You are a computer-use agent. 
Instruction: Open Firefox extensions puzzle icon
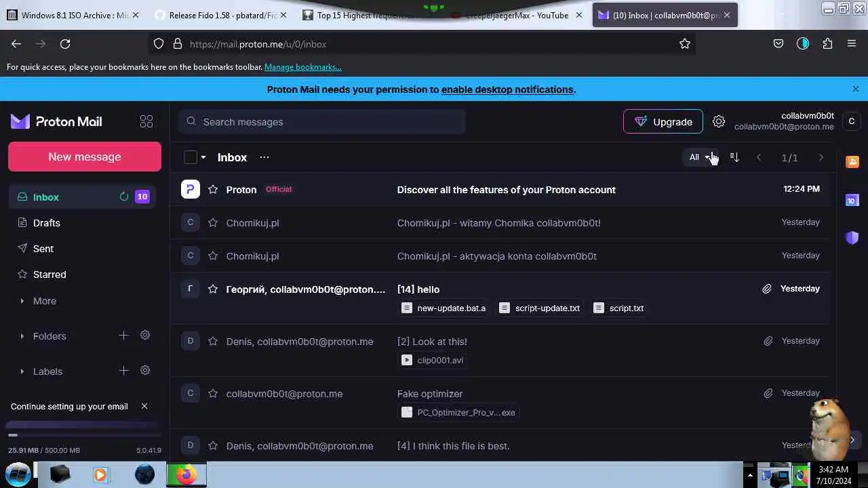[x=827, y=44]
